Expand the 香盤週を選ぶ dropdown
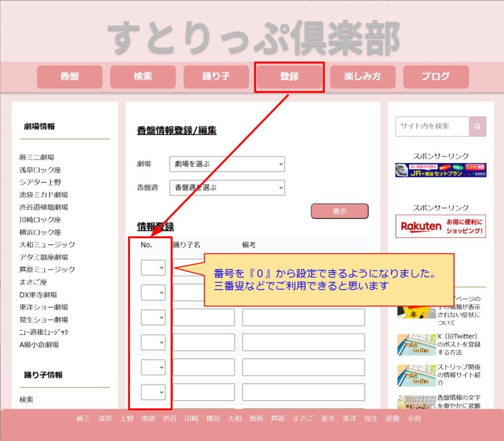The width and height of the screenshot is (504, 441). point(226,188)
